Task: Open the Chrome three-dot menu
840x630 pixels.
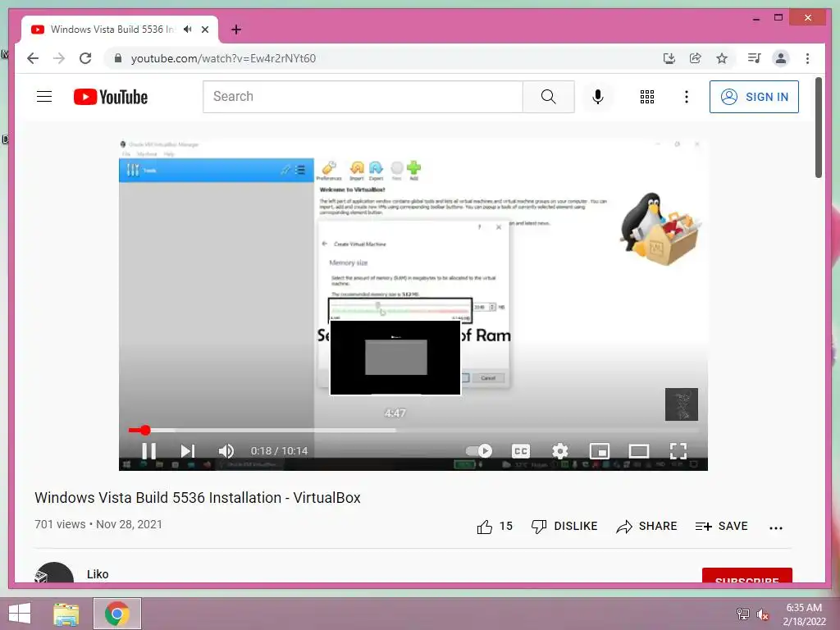Action: pyautogui.click(x=807, y=58)
